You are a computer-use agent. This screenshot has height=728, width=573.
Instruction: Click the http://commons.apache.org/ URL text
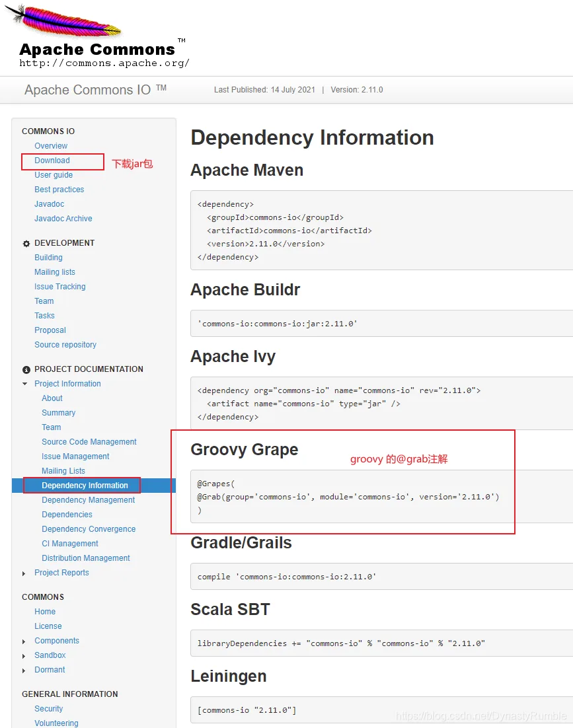point(104,63)
